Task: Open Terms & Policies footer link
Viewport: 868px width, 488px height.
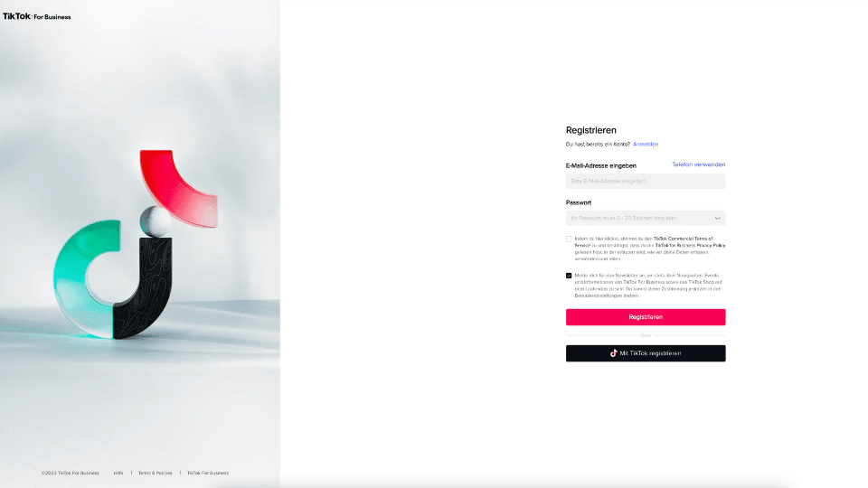Action: tap(155, 473)
